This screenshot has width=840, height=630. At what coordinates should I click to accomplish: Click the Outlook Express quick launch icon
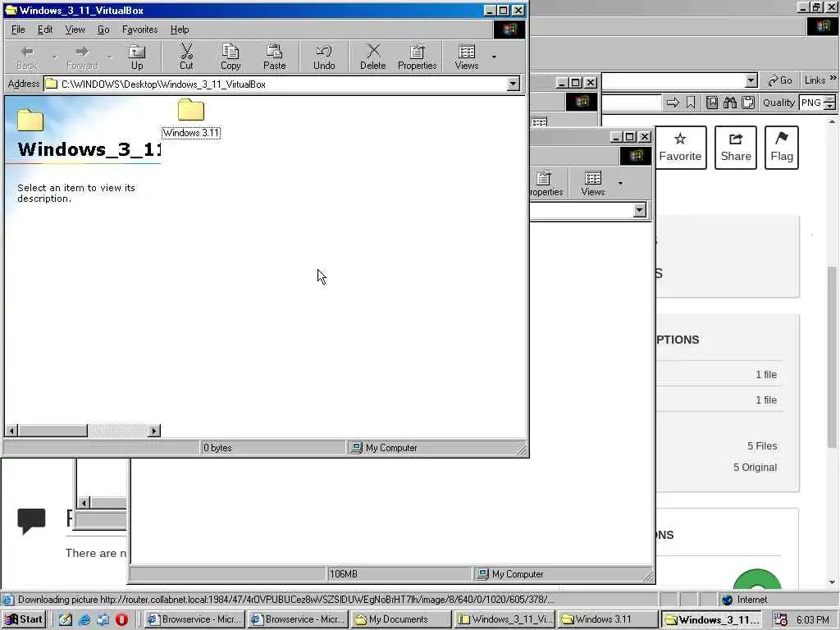tap(103, 619)
